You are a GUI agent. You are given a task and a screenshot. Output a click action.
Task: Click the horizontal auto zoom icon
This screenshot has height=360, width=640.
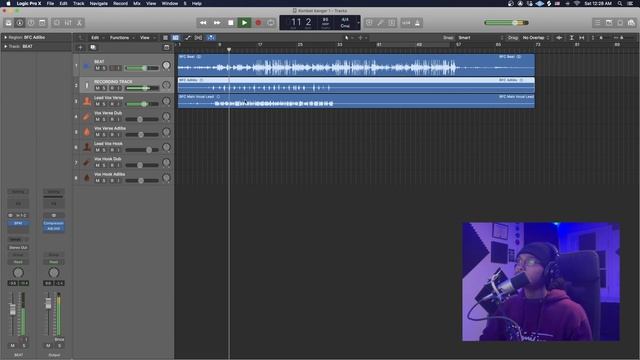582,38
